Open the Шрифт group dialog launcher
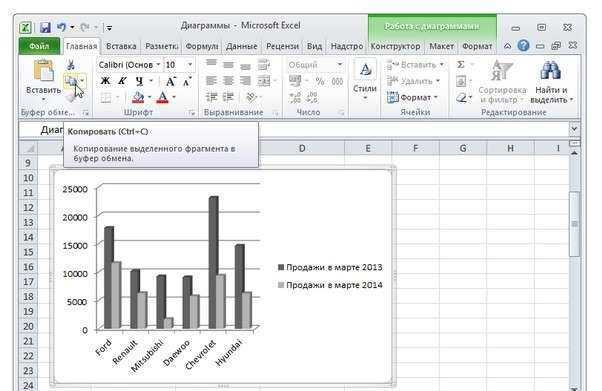The image size is (602, 391). coord(192,113)
